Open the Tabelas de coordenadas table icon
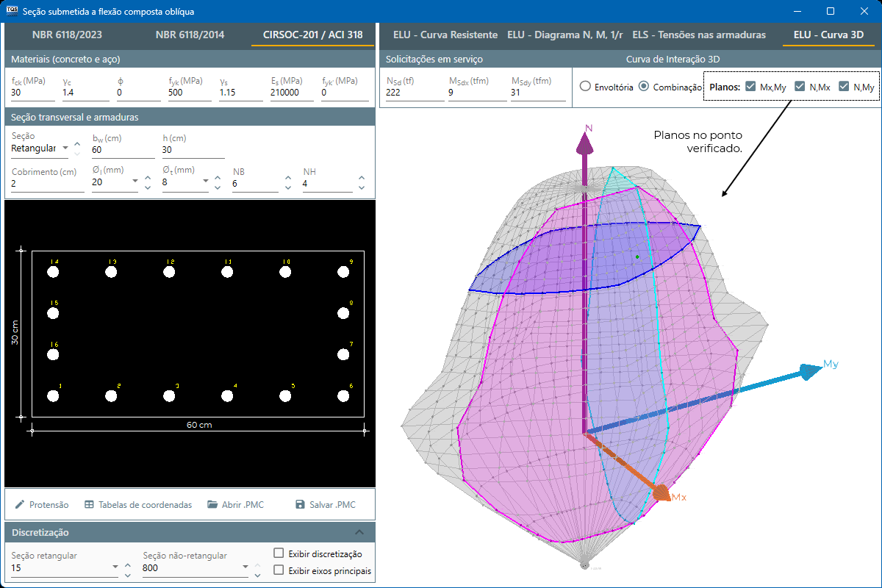882x588 pixels. coord(89,505)
